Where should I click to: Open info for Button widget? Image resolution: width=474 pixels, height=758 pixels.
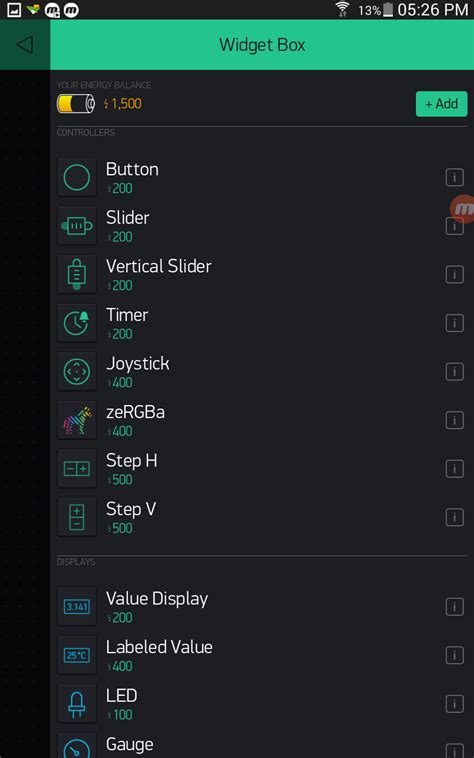(454, 177)
